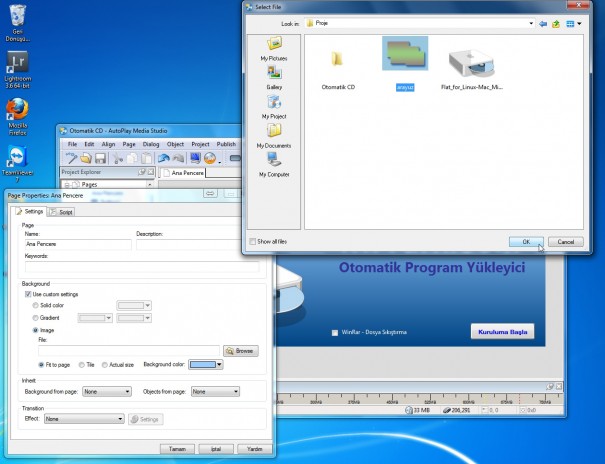Viewport: 605px width, 464px height.
Task: Select the Ana Pencere page tab
Action: tap(183, 173)
